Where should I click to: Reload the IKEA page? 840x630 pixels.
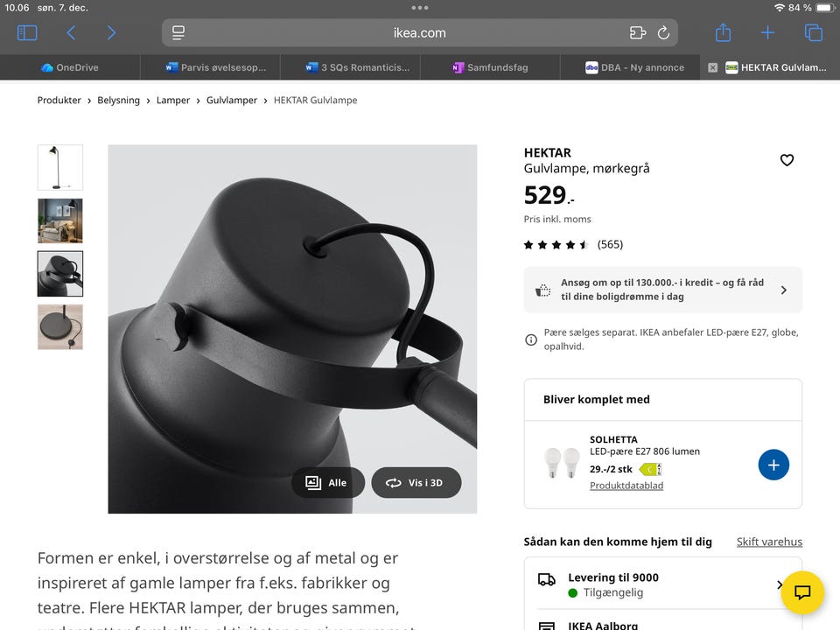coord(663,32)
